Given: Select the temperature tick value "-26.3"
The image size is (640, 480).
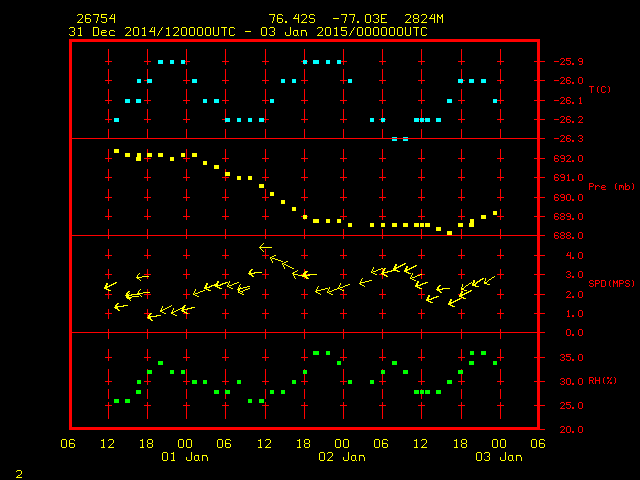Looking at the screenshot, I should click(x=568, y=139).
